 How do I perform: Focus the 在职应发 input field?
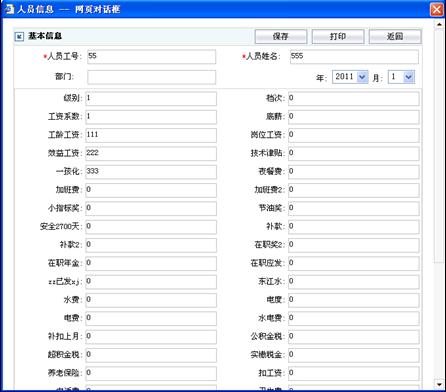[x=354, y=264]
